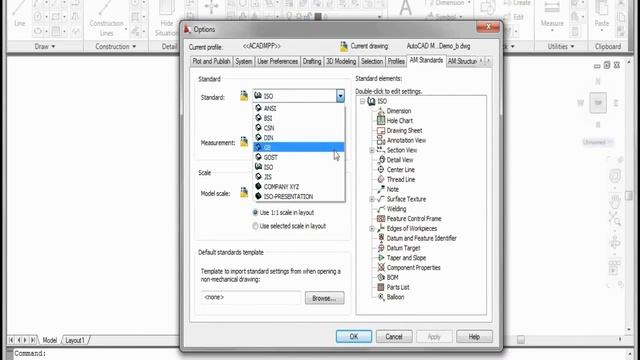Viewport: 640px width, 360px height.
Task: Switch to the System tab
Action: (244, 61)
